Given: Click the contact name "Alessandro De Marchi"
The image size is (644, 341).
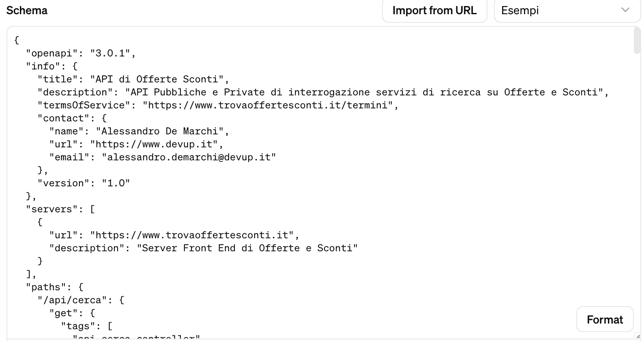Looking at the screenshot, I should click(160, 131).
